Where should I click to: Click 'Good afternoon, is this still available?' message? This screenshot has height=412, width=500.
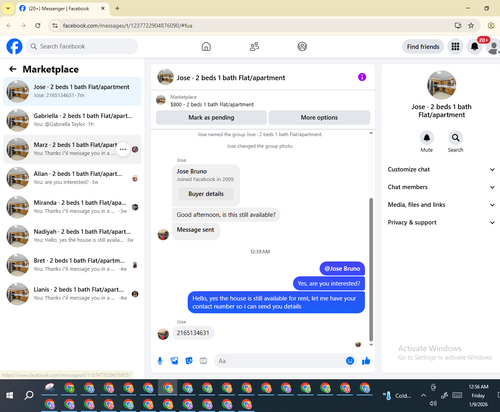[x=226, y=215]
